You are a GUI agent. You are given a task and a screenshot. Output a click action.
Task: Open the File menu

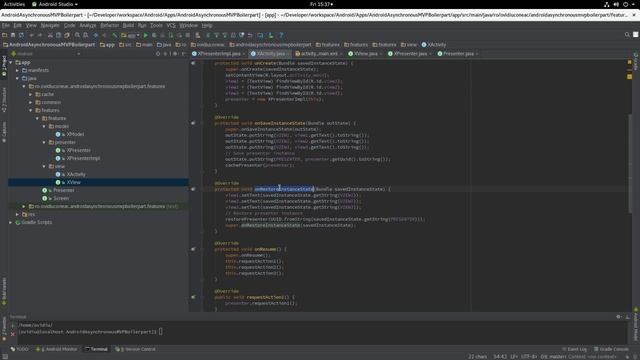point(6,25)
